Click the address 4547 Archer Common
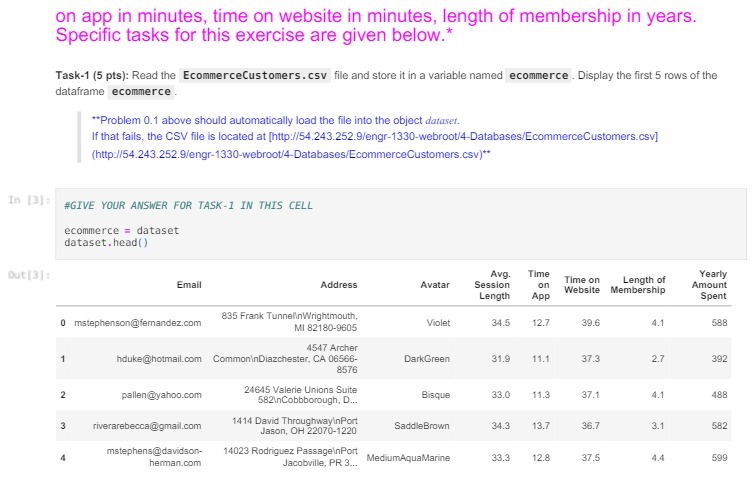 point(285,359)
